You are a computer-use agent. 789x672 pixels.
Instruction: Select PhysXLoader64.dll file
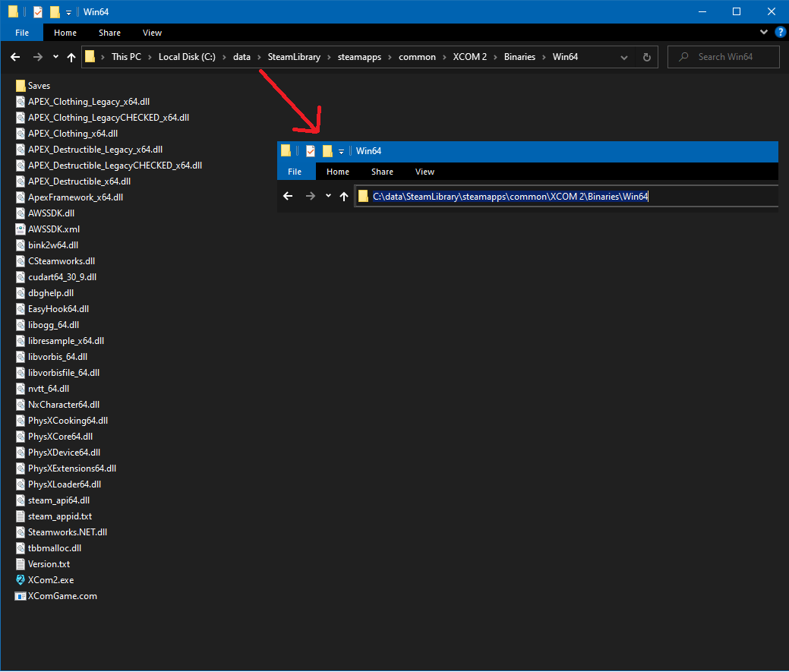[59, 484]
